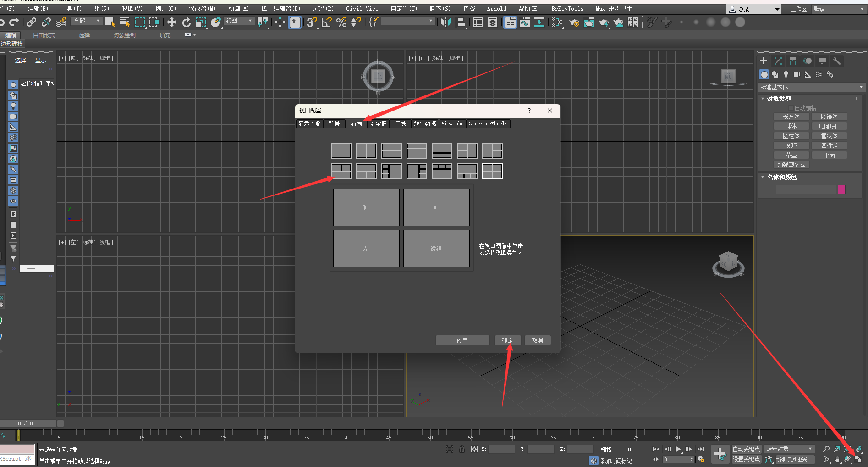This screenshot has height=467, width=868.
Task: Choose the rectangular selection region icon
Action: click(140, 22)
